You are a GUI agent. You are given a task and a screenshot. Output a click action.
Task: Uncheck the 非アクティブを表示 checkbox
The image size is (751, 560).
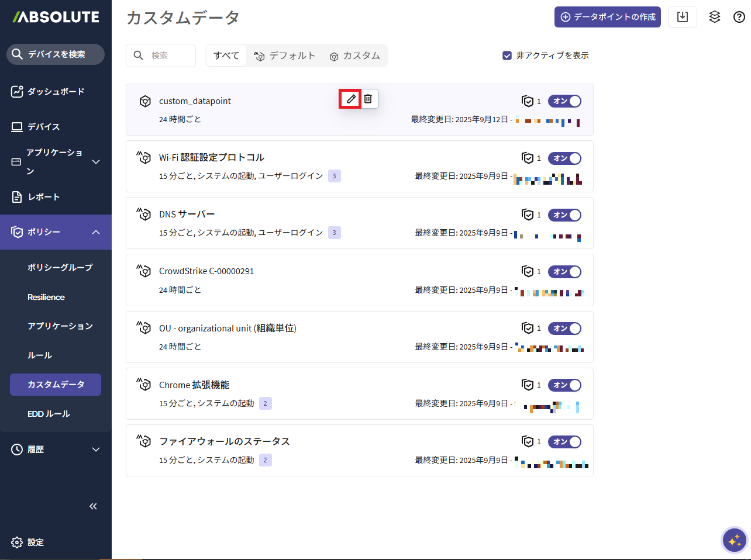point(507,56)
